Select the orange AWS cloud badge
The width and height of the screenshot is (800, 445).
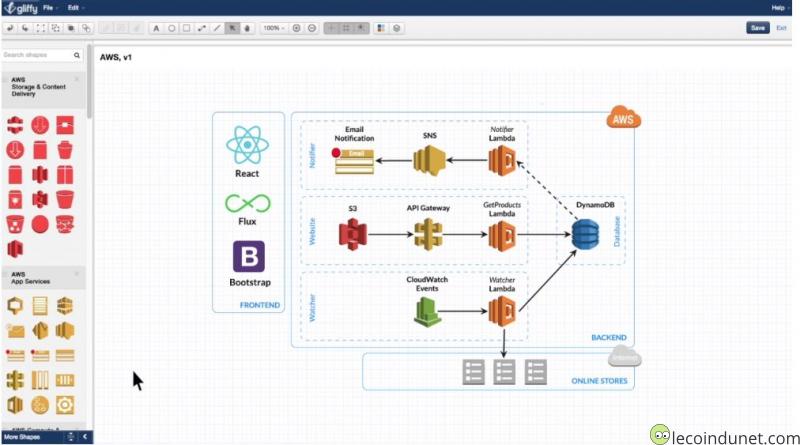[623, 117]
